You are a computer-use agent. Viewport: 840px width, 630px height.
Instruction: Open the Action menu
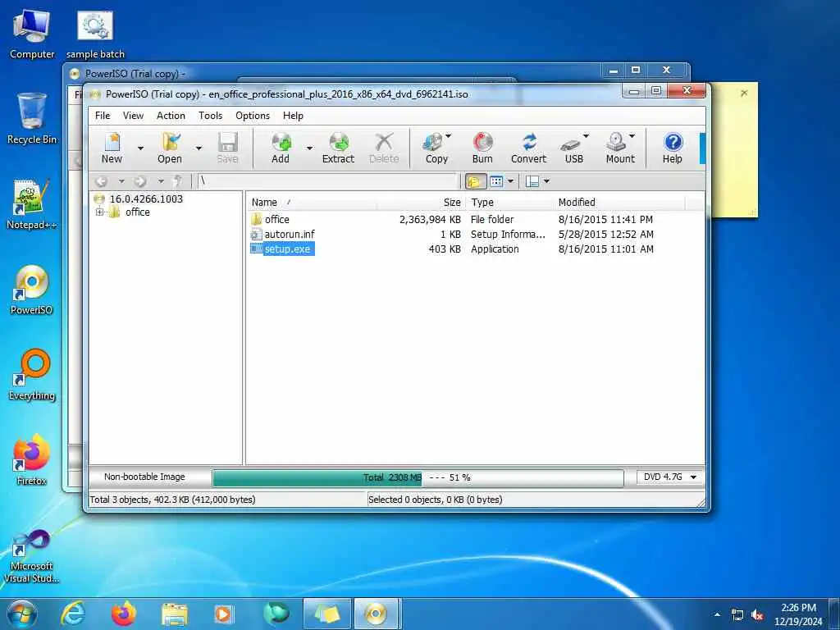[171, 116]
